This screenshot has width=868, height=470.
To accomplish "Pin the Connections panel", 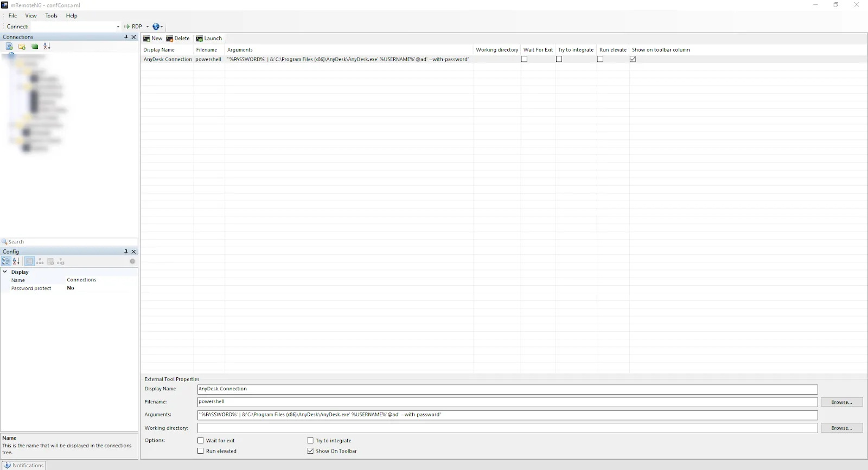I will click(x=126, y=37).
